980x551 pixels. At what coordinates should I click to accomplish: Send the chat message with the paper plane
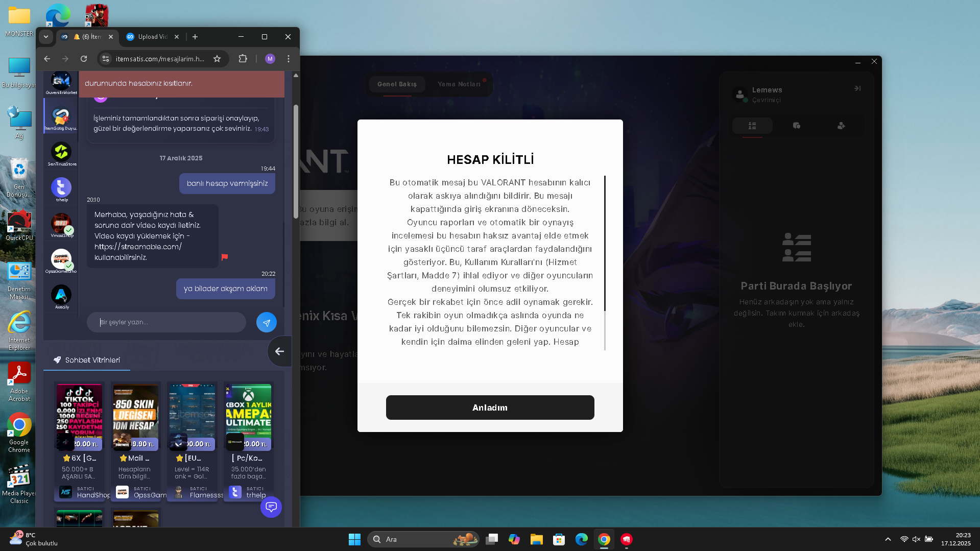point(266,322)
